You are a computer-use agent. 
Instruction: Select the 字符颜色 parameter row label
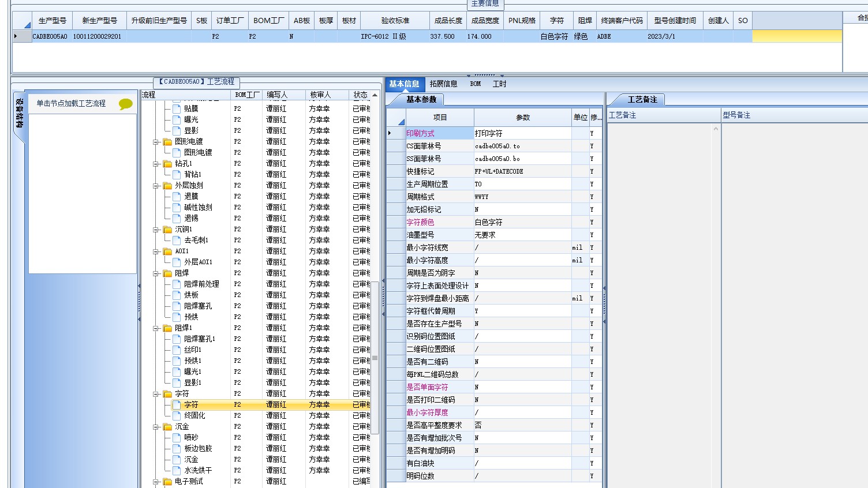click(439, 222)
